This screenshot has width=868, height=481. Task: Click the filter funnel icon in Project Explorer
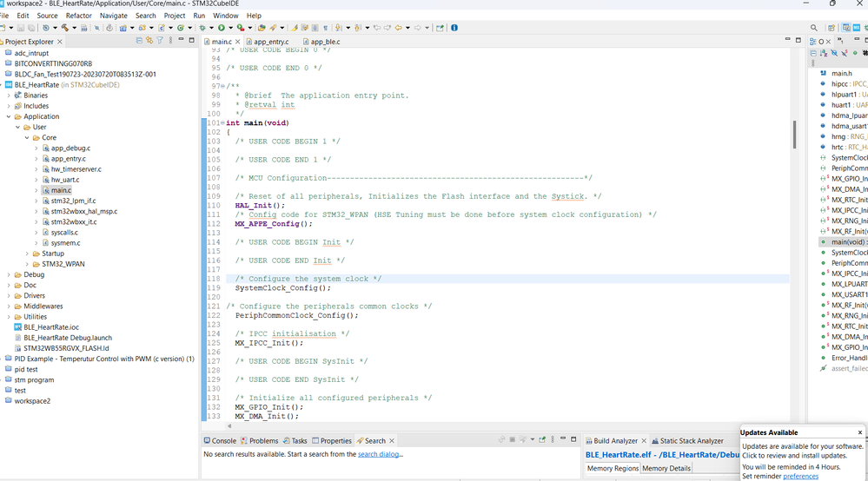[160, 40]
